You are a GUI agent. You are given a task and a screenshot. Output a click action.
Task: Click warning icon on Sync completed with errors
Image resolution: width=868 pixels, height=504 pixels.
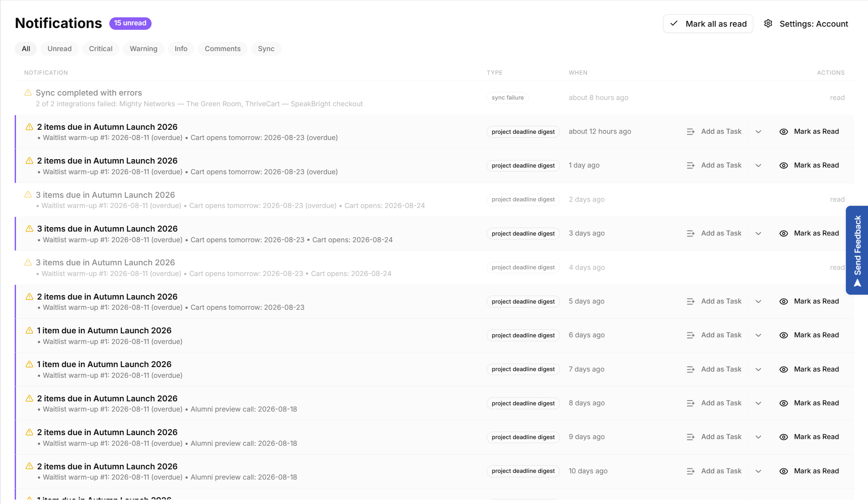pos(28,92)
